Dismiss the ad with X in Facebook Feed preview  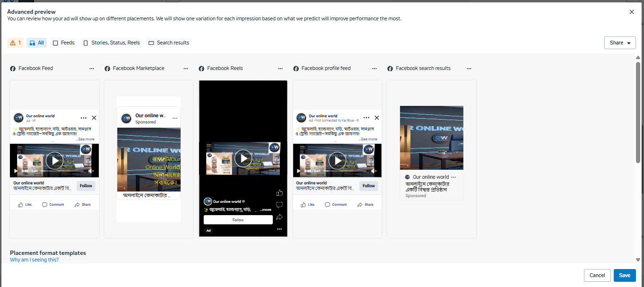pos(94,118)
